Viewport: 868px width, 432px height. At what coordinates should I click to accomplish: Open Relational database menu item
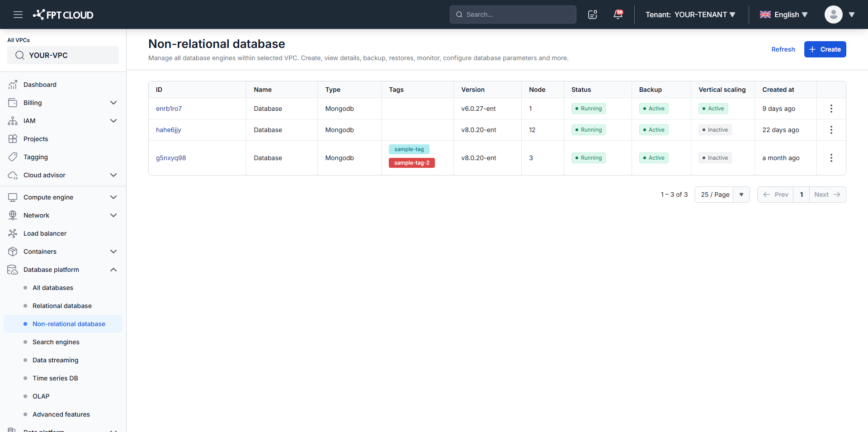63,306
